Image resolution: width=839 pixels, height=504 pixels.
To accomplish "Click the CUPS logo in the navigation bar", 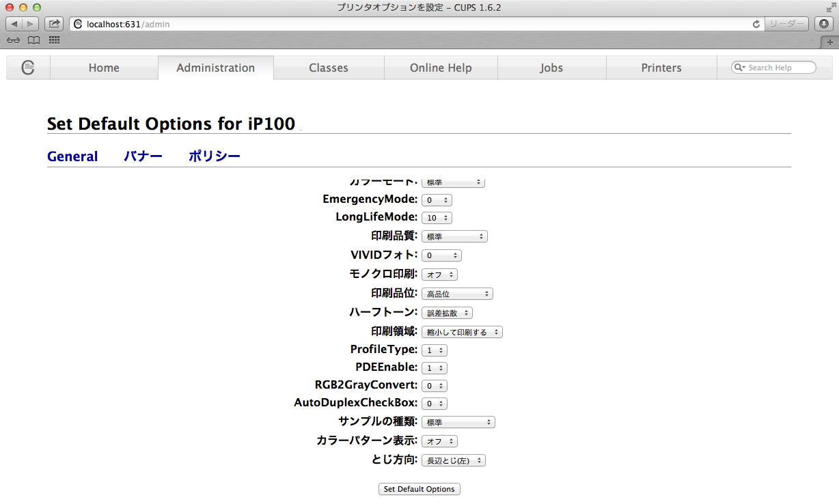I will click(28, 68).
